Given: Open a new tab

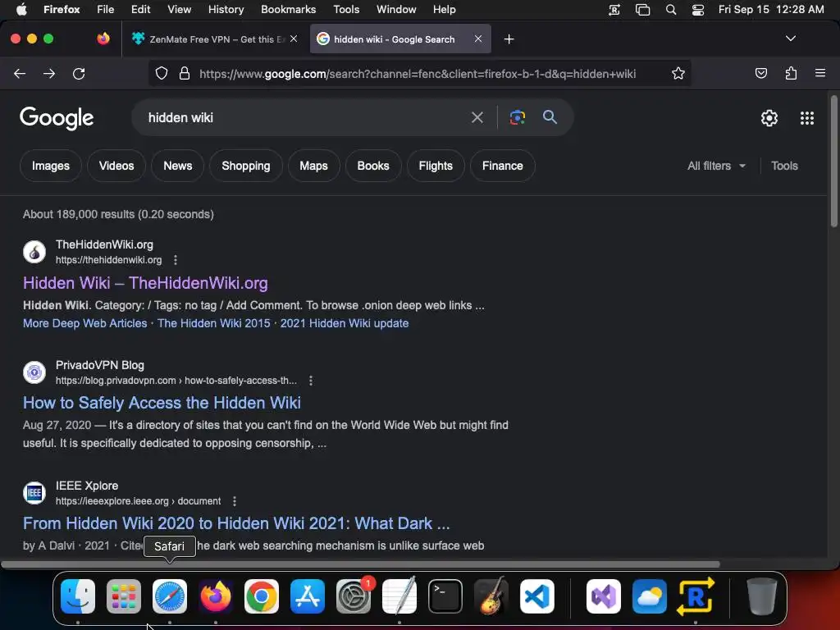Looking at the screenshot, I should pos(509,39).
